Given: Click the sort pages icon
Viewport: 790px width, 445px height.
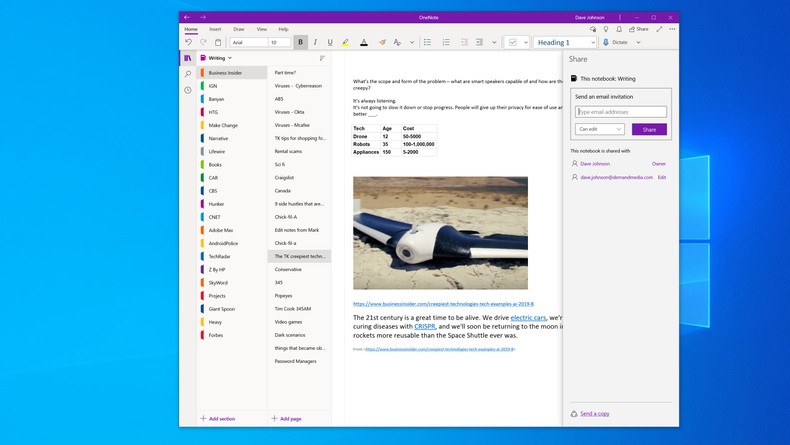Looking at the screenshot, I should (x=322, y=58).
